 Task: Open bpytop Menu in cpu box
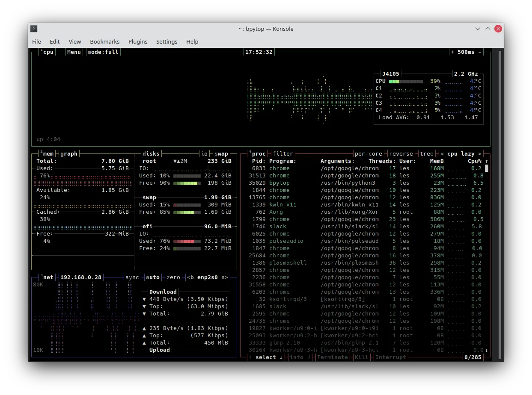pos(74,52)
